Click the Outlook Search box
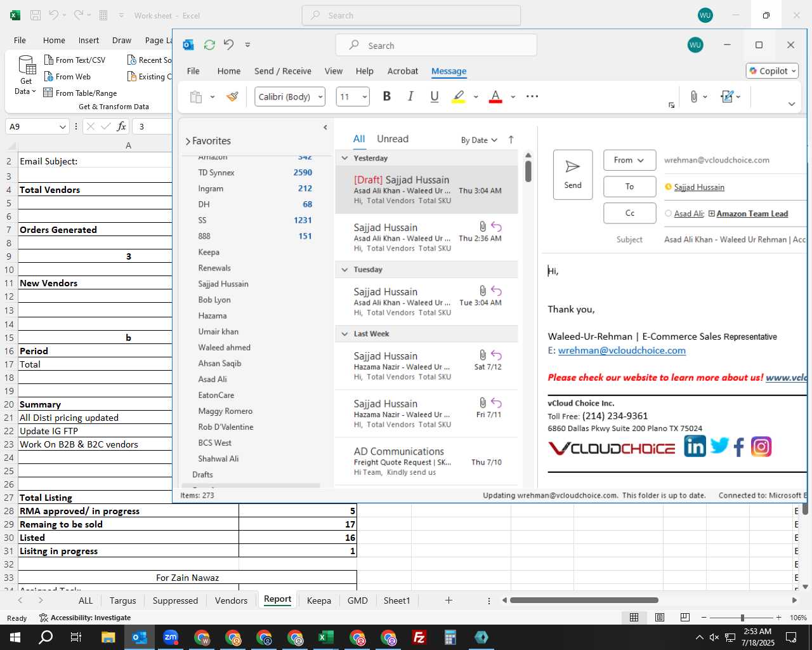The height and width of the screenshot is (650, 812). pos(436,46)
